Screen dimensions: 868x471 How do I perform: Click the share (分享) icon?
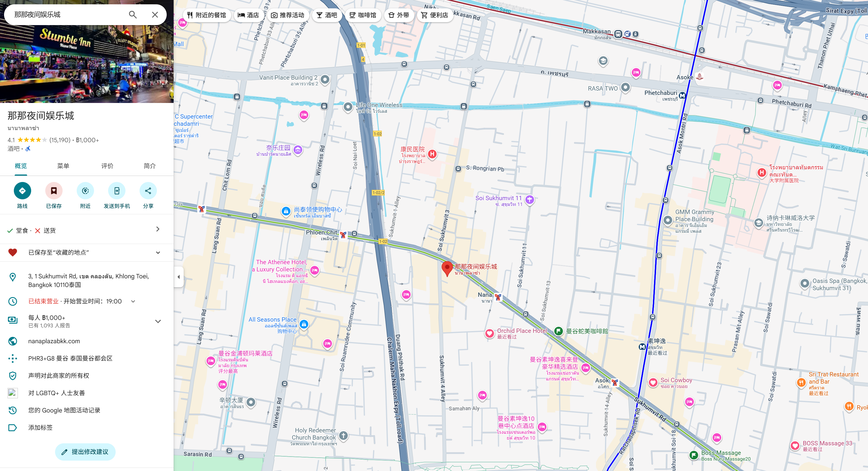(x=148, y=191)
